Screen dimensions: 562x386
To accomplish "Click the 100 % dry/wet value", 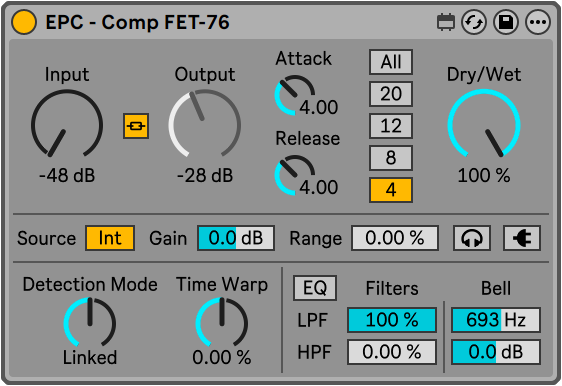I will pyautogui.click(x=484, y=176).
